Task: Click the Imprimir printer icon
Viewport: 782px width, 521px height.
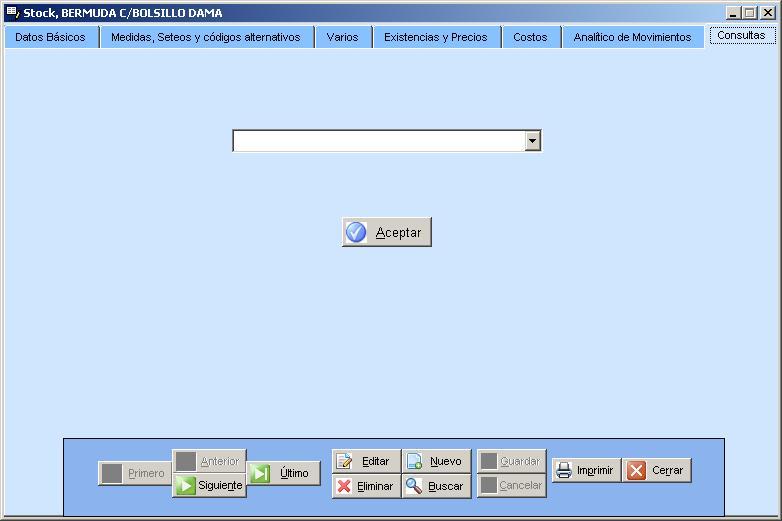Action: 565,470
